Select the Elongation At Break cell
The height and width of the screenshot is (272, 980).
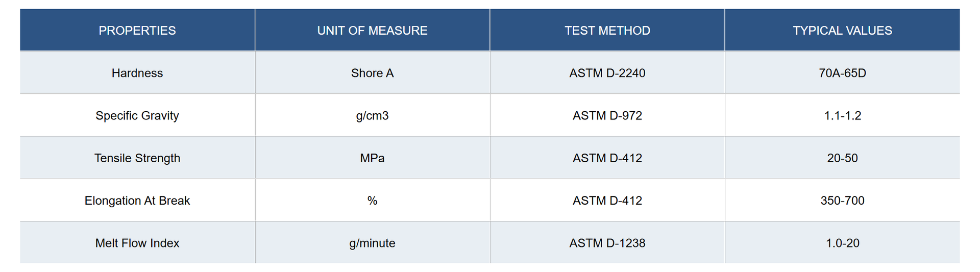pyautogui.click(x=137, y=200)
